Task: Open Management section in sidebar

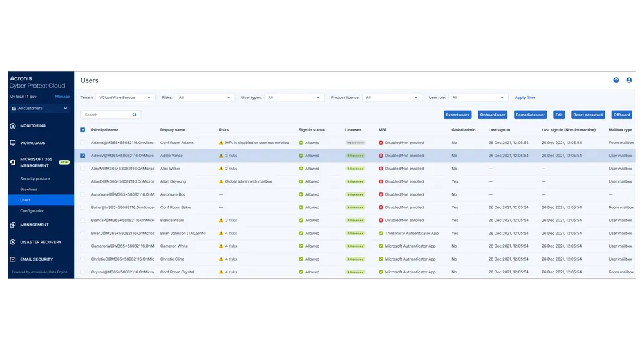Action: tap(34, 225)
